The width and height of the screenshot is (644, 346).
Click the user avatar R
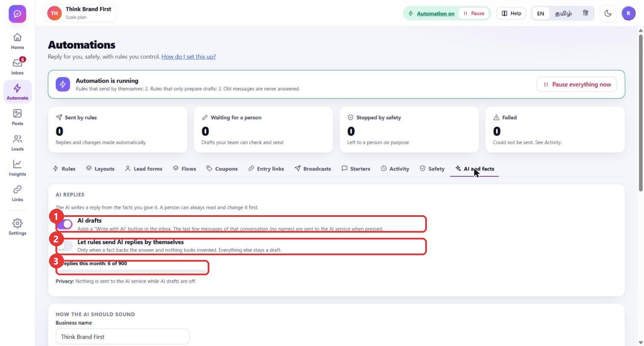(628, 13)
